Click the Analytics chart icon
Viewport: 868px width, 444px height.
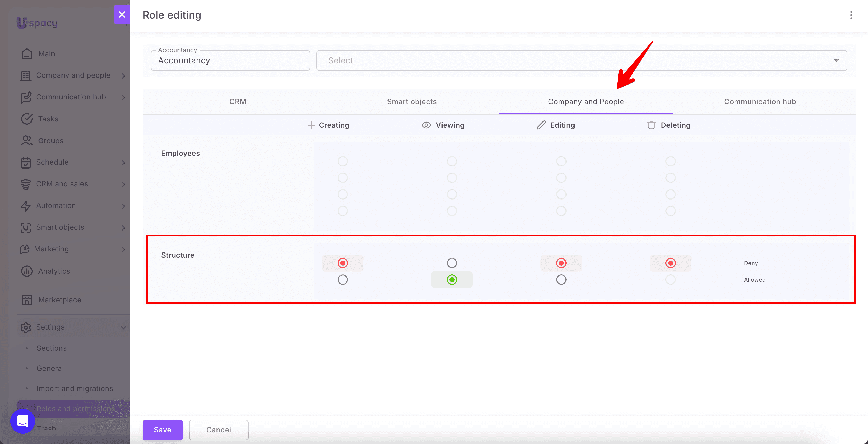[x=27, y=271]
